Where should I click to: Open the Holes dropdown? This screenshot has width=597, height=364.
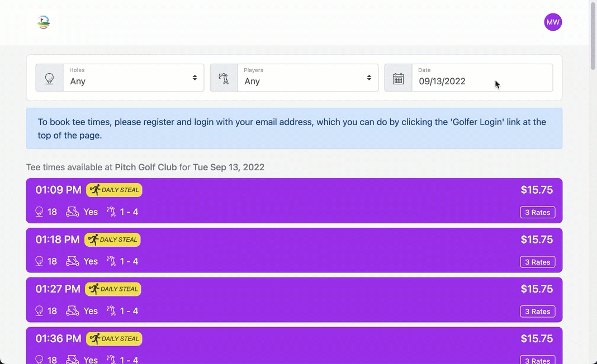click(133, 78)
